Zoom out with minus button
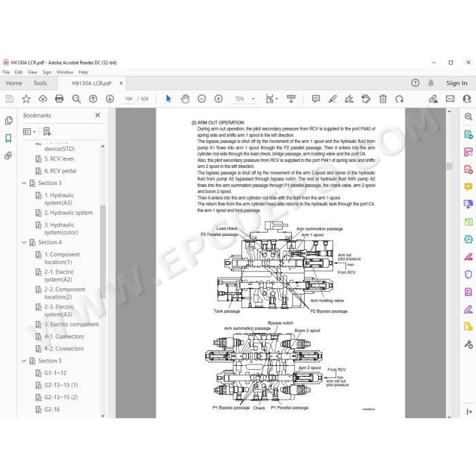 point(202,99)
